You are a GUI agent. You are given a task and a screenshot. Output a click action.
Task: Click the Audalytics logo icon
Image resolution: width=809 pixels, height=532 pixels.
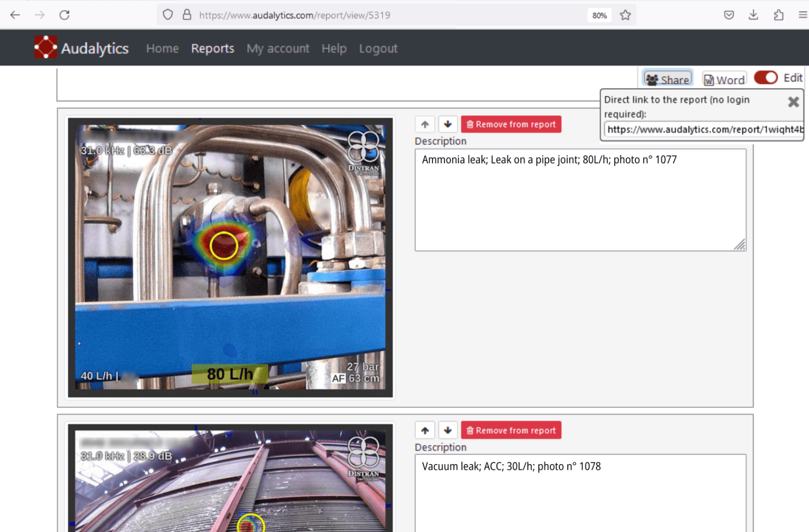[x=45, y=47]
